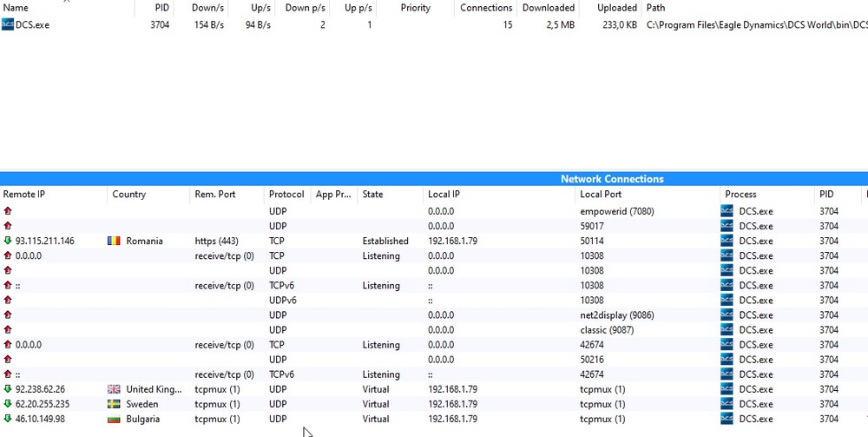
Task: Select the remote IP 62.20.255.235
Action: pos(43,404)
